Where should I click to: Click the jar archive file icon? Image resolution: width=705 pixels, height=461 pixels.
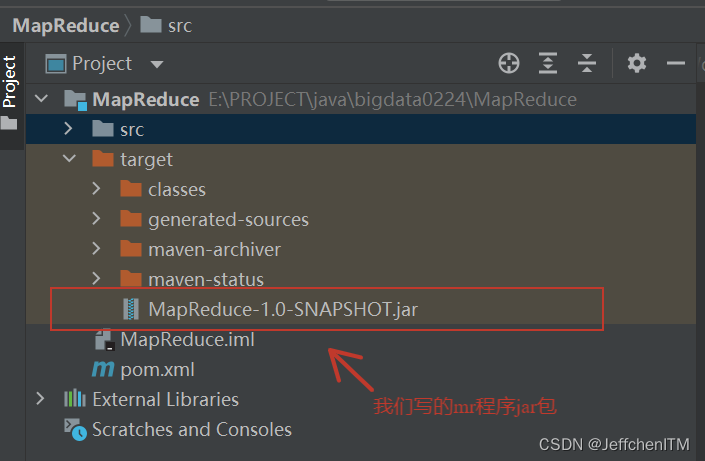tap(131, 309)
